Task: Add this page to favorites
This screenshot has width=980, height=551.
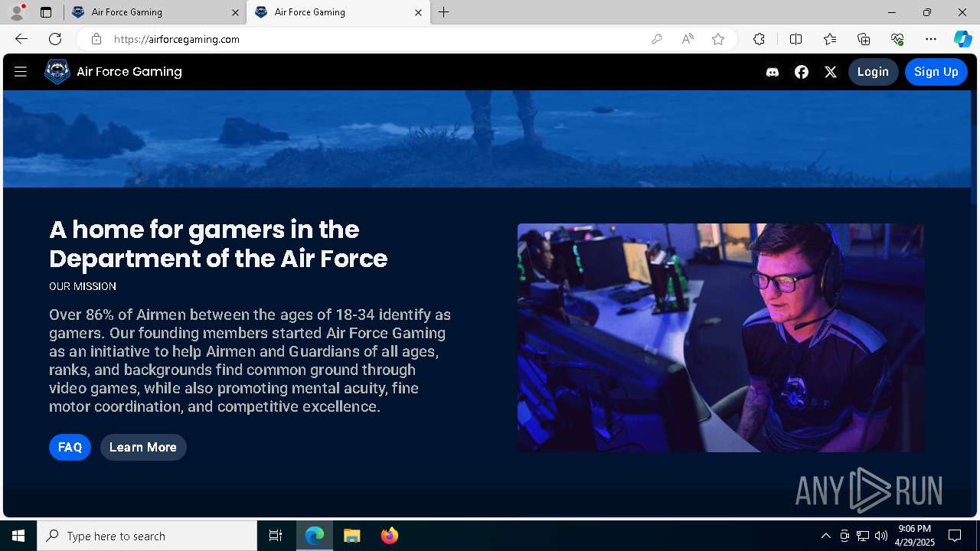Action: tap(718, 39)
